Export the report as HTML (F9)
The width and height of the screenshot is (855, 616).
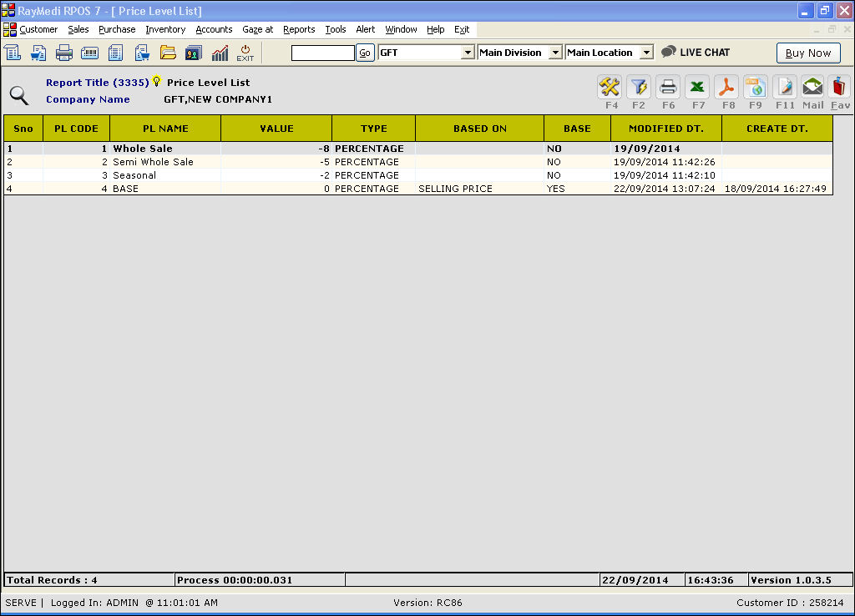pyautogui.click(x=756, y=87)
